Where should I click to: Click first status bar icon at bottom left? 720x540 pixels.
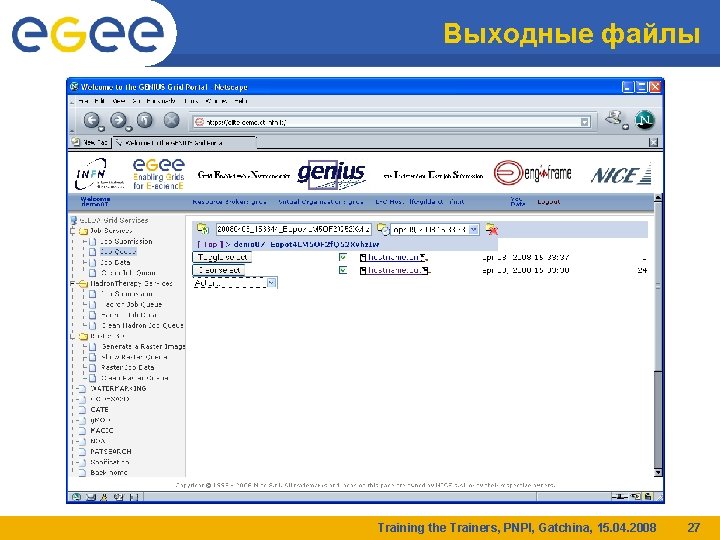tap(77, 496)
